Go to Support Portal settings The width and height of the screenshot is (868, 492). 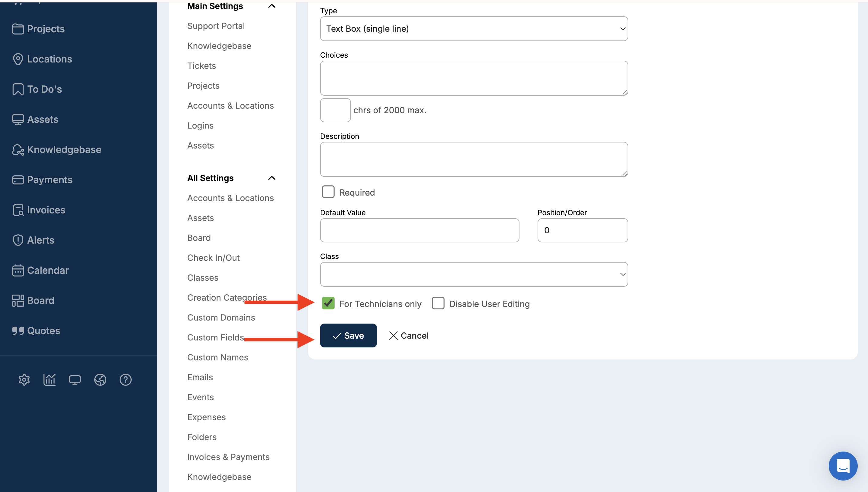click(216, 26)
